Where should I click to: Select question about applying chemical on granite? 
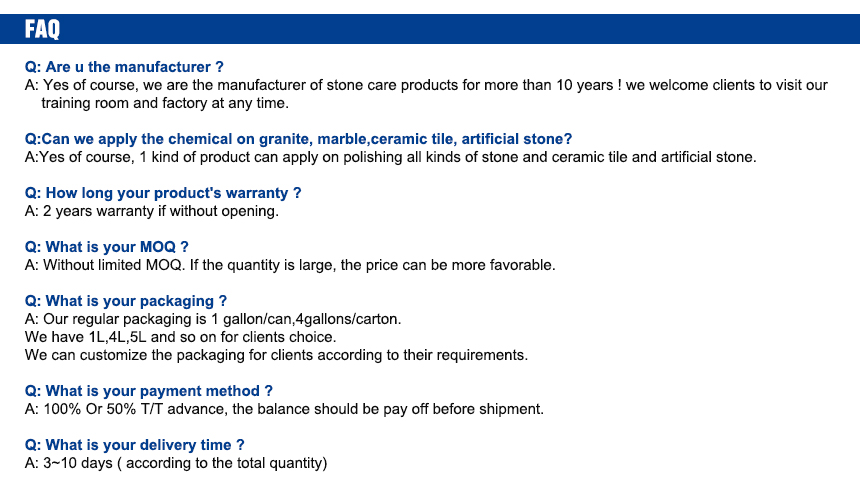(298, 139)
